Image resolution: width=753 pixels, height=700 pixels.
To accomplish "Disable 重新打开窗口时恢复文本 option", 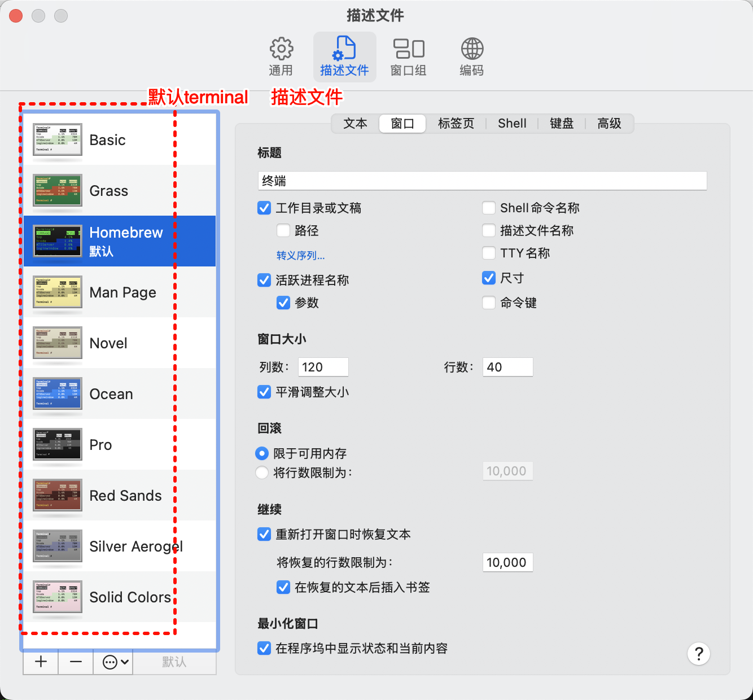I will click(x=264, y=534).
